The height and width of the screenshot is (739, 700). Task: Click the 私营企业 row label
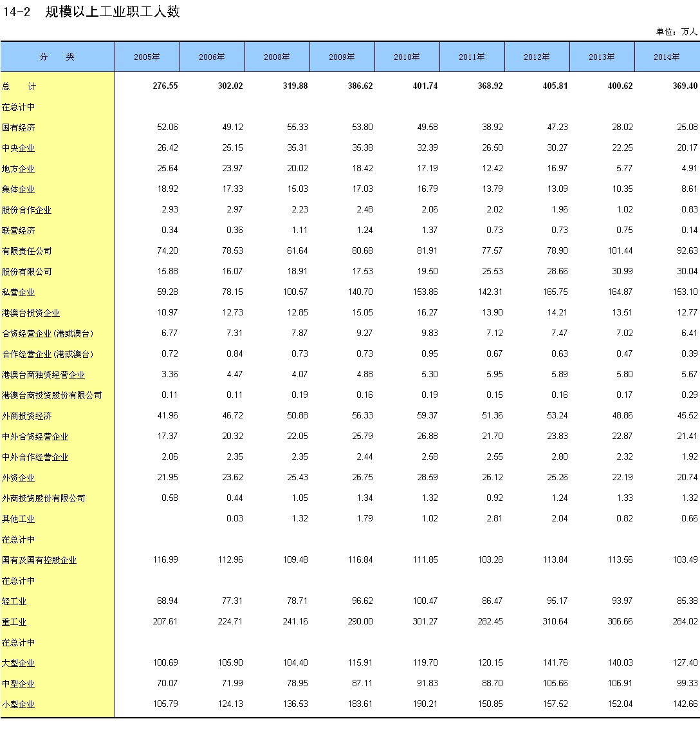pyautogui.click(x=19, y=292)
